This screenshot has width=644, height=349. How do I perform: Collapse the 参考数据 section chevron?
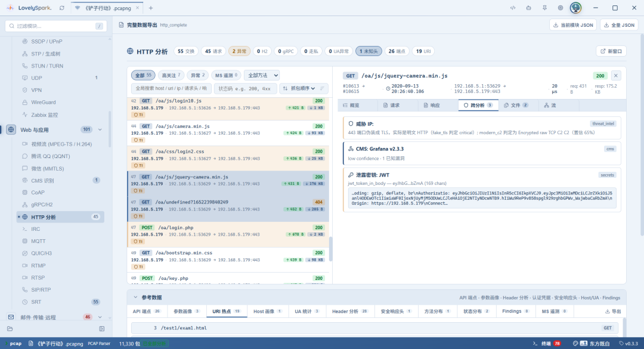point(135,297)
